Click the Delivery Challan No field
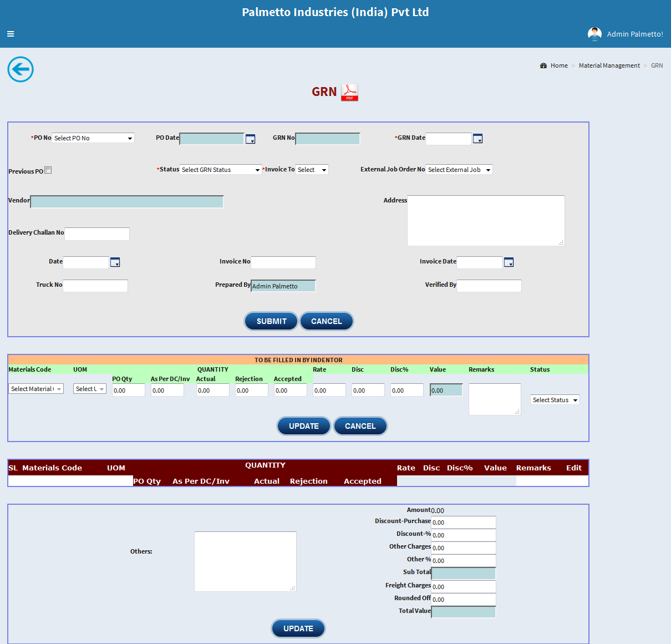The image size is (671, 644). pyautogui.click(x=97, y=234)
